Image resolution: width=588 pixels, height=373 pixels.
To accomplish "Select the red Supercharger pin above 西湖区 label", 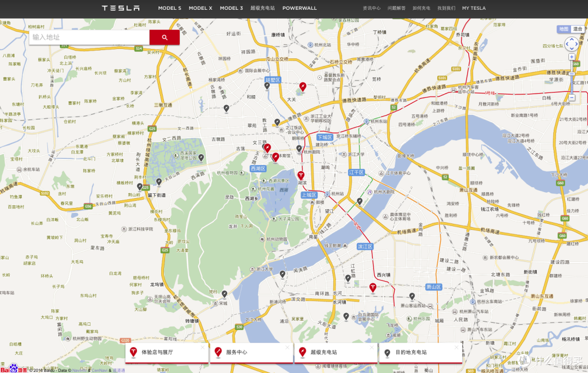I will click(275, 157).
